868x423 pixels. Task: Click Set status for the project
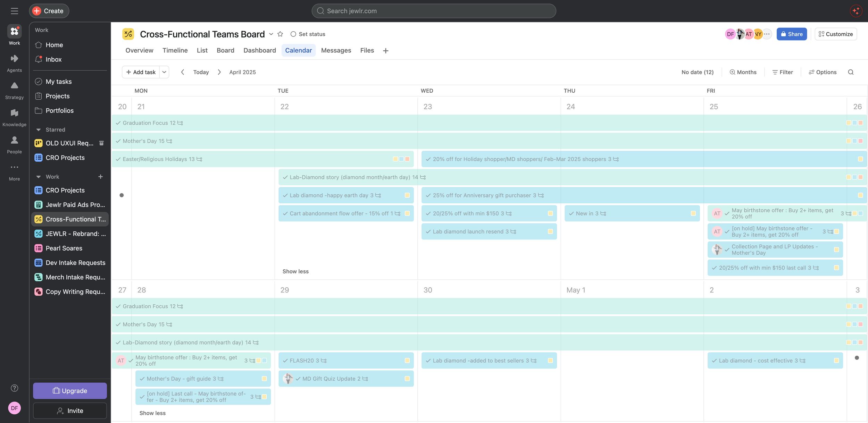[x=308, y=34]
